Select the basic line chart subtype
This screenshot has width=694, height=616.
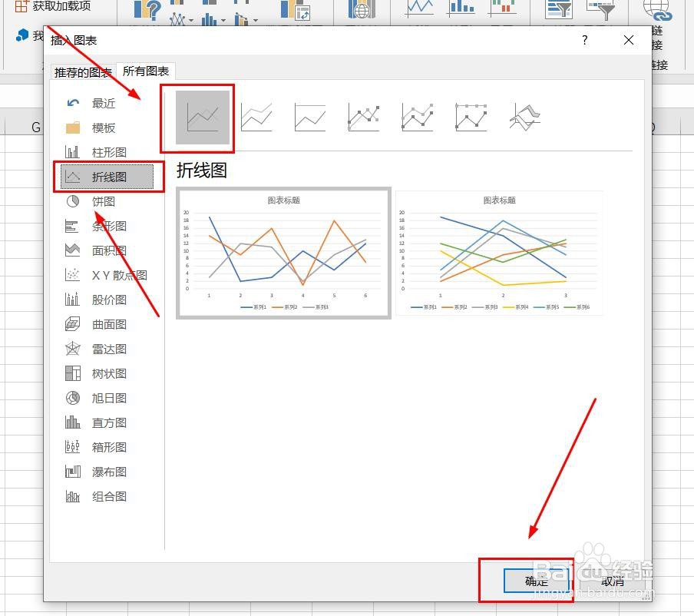click(x=203, y=118)
